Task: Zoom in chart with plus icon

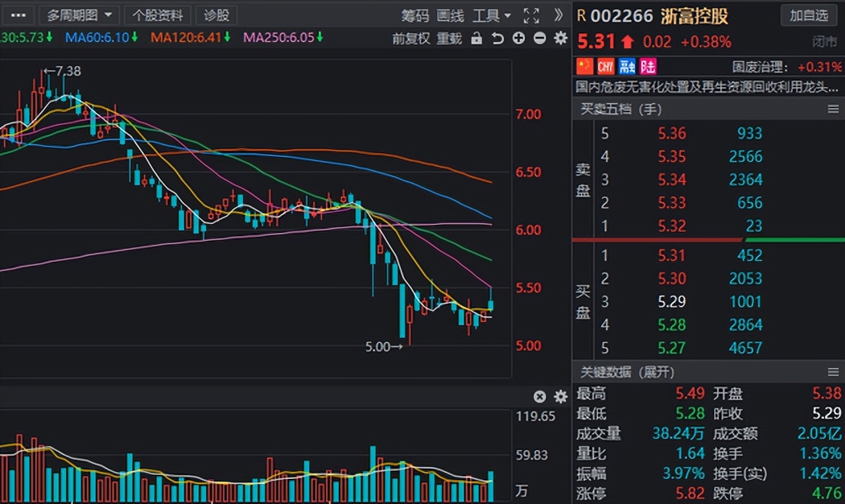Action: tap(518, 38)
